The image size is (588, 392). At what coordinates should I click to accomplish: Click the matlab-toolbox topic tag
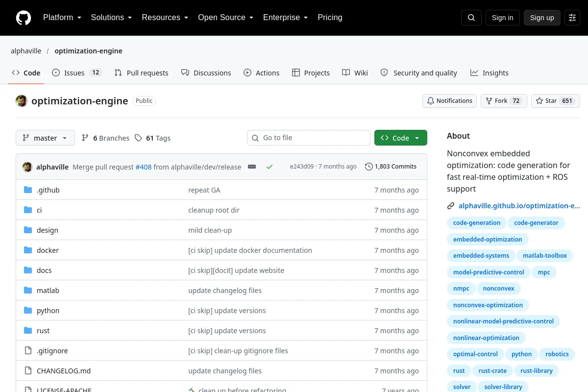point(545,256)
